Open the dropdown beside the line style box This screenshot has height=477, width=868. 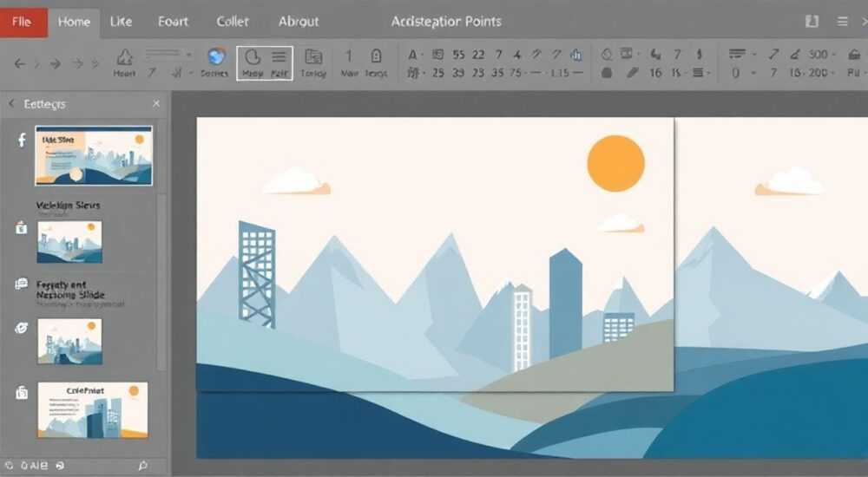pos(189,55)
